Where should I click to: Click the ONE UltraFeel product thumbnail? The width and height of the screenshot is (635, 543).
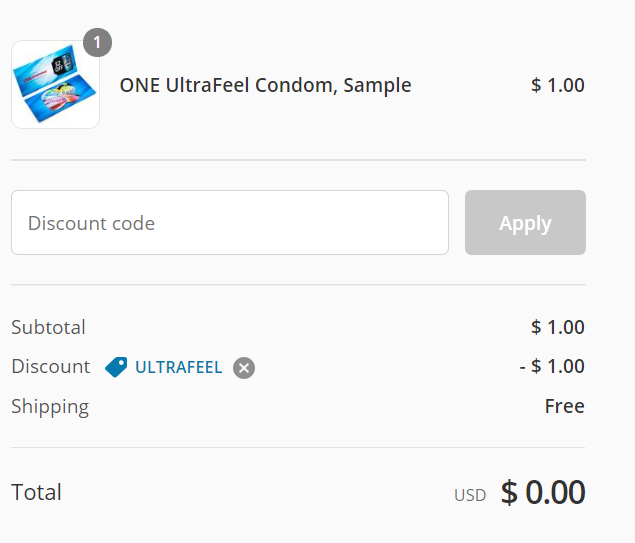pos(55,85)
